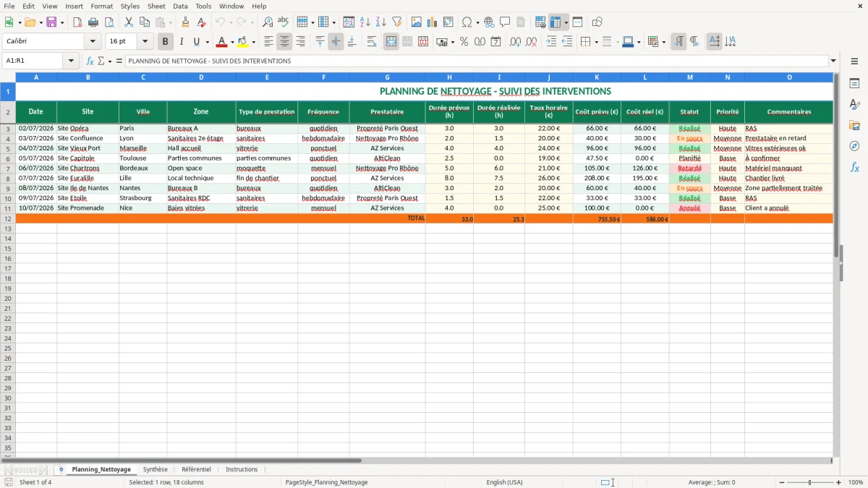
Task: Open the sidebar Navigator
Action: click(x=854, y=146)
